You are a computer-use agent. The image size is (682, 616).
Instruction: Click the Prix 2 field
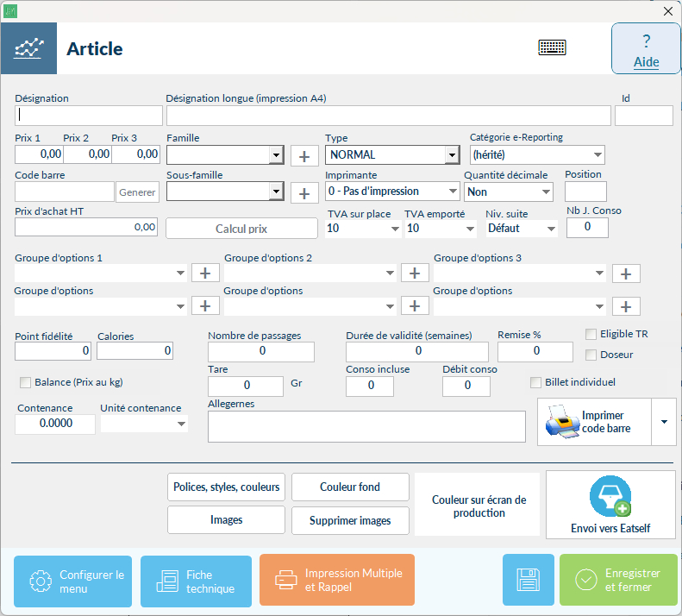click(x=87, y=154)
